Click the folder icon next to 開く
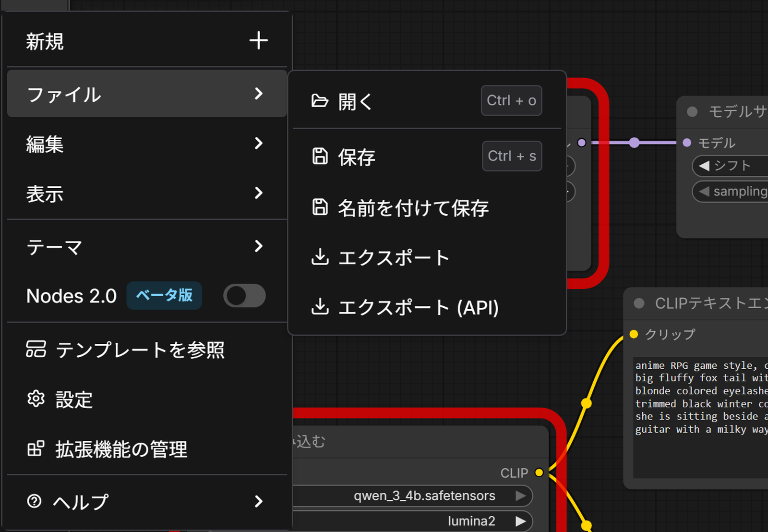The image size is (768, 532). tap(320, 101)
